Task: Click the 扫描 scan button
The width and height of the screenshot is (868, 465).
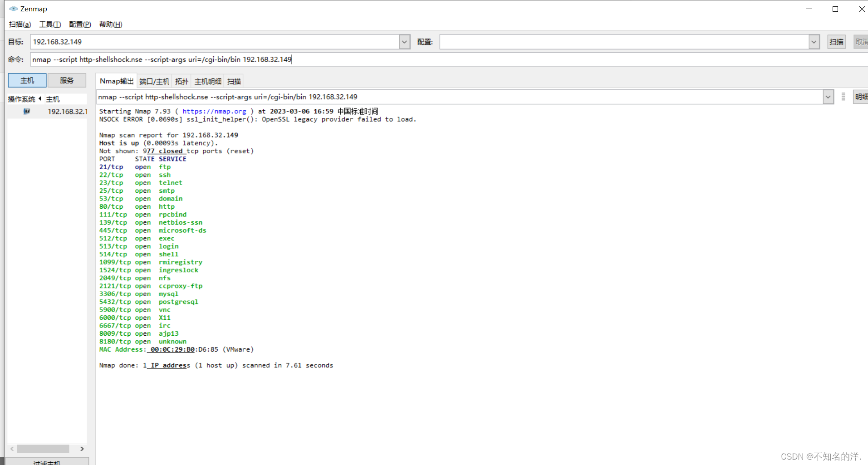Action: pyautogui.click(x=836, y=42)
